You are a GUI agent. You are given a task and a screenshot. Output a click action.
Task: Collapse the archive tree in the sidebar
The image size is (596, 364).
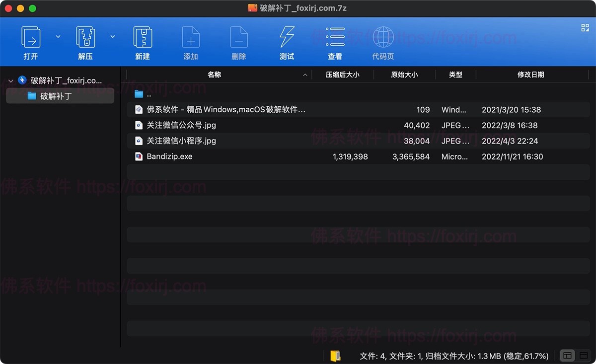(x=10, y=80)
